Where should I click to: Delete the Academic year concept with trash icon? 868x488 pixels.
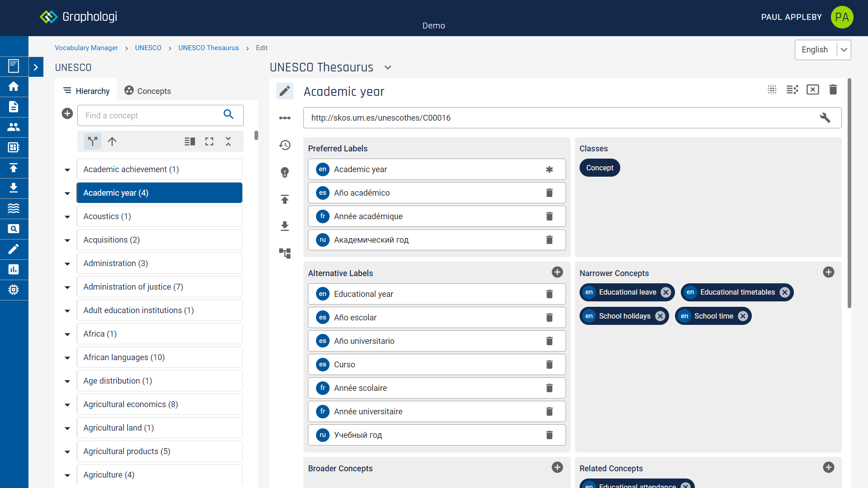click(833, 89)
